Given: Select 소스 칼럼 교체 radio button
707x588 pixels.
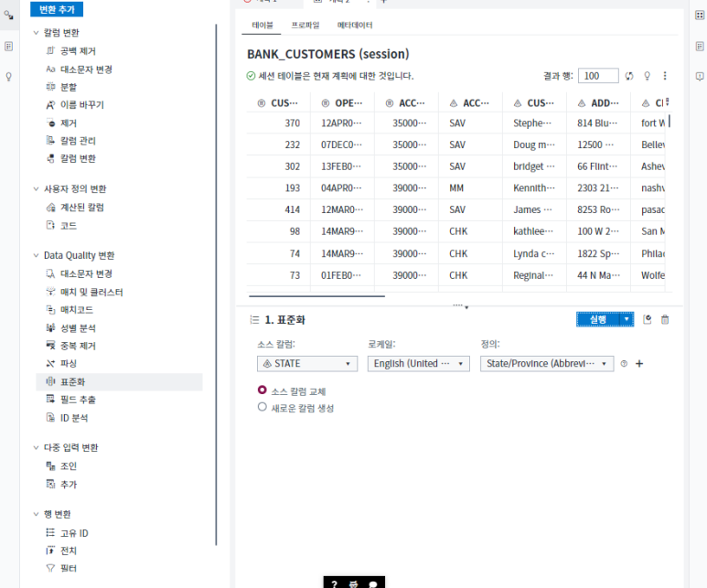Looking at the screenshot, I should (262, 390).
